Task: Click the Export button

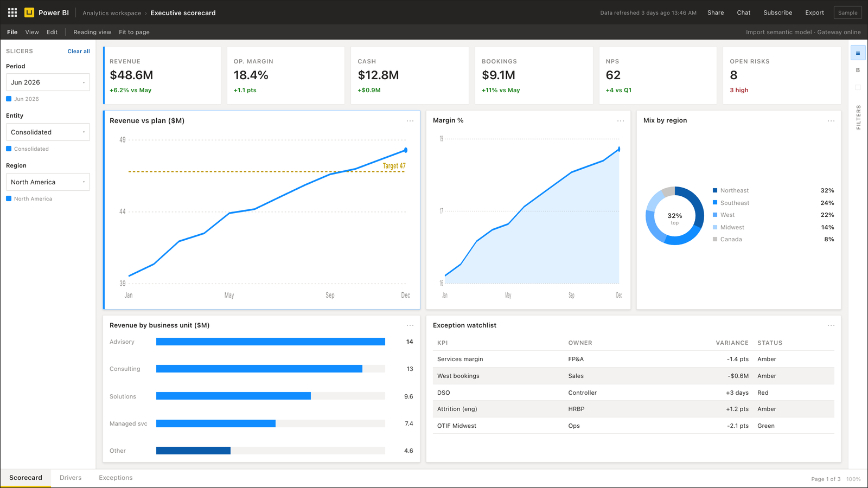Action: coord(814,12)
